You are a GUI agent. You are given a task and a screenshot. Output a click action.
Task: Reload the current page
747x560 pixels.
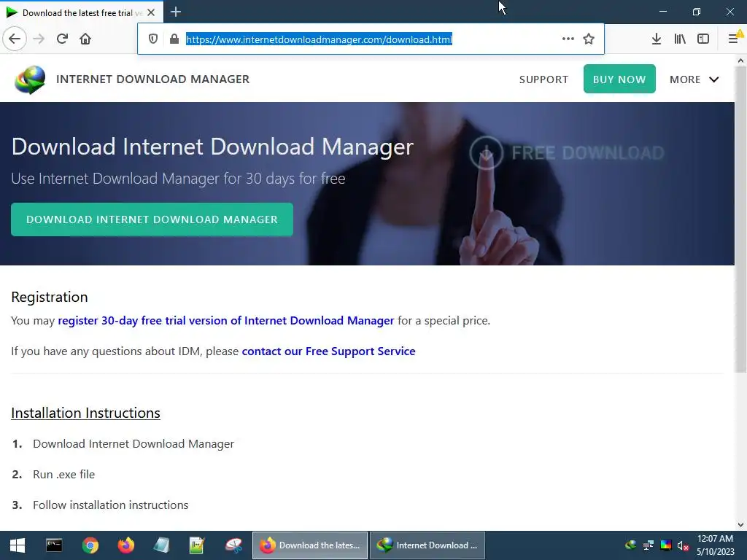[63, 39]
